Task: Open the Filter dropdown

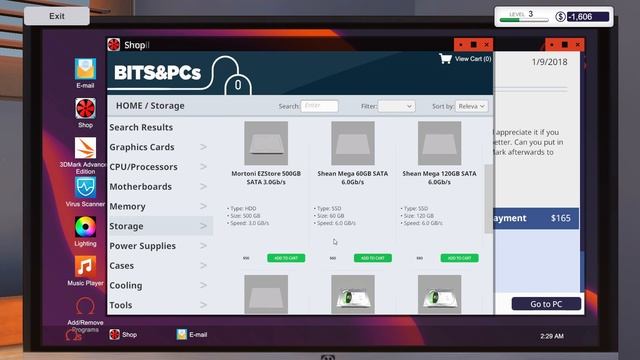Action: (x=396, y=106)
